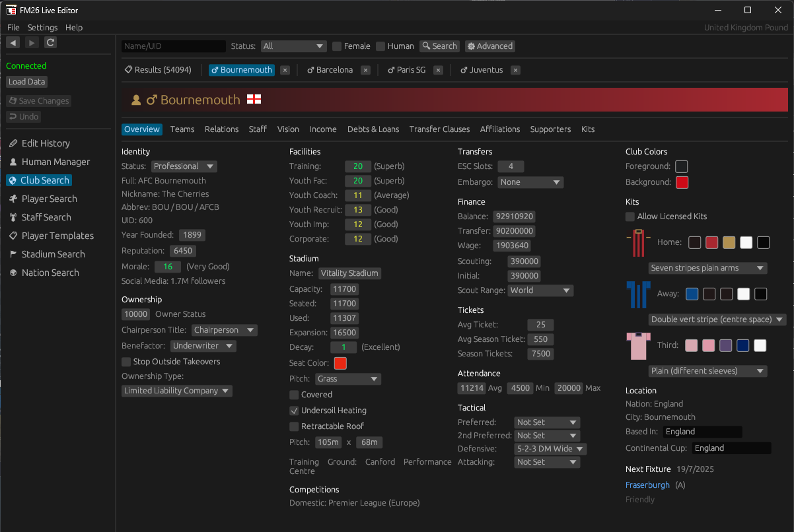794x532 pixels.
Task: Close the Barcelona result tab
Action: pos(365,70)
